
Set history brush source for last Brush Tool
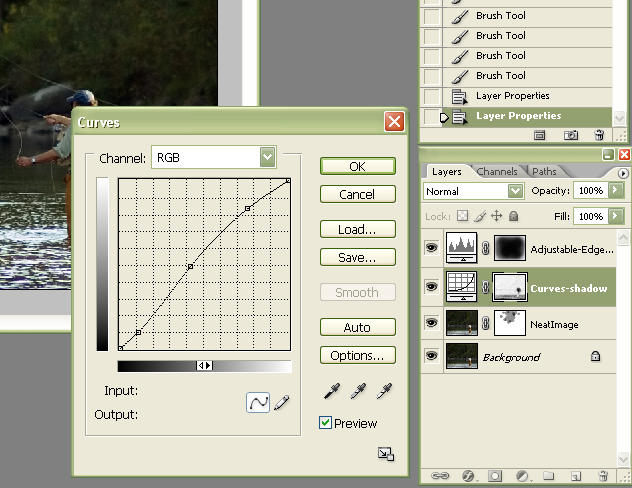[432, 77]
